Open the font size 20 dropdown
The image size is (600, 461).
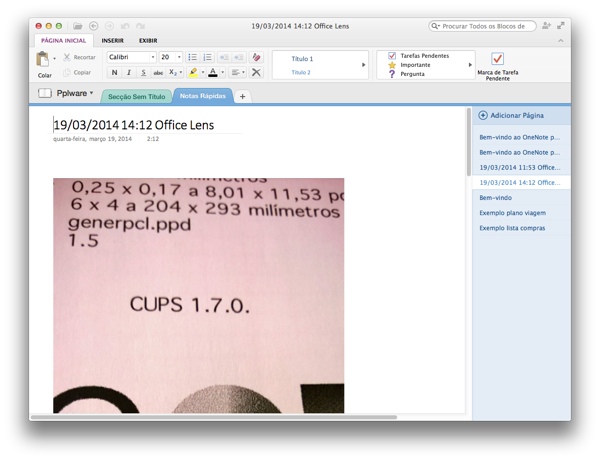tap(179, 57)
